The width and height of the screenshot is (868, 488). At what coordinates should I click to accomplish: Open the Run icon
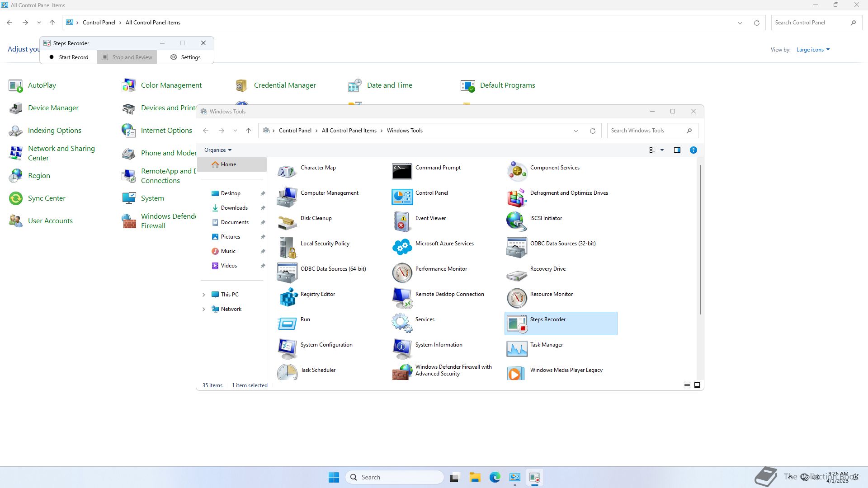287,323
